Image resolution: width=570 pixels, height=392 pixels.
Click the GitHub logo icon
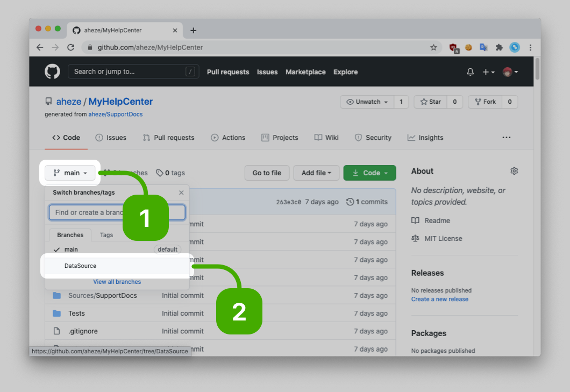52,72
